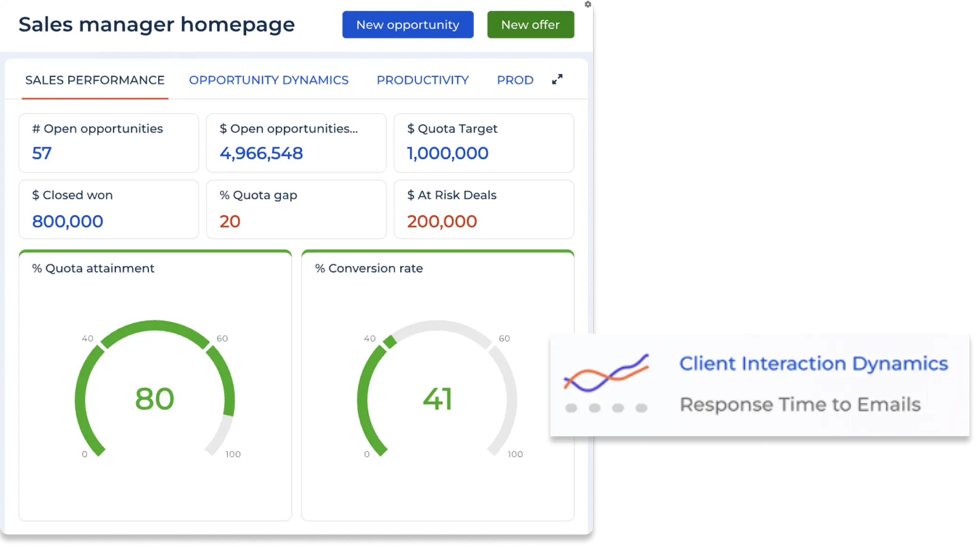Viewport: 980px width, 559px height.
Task: Click the # Open opportunities KPI card
Action: [x=108, y=143]
